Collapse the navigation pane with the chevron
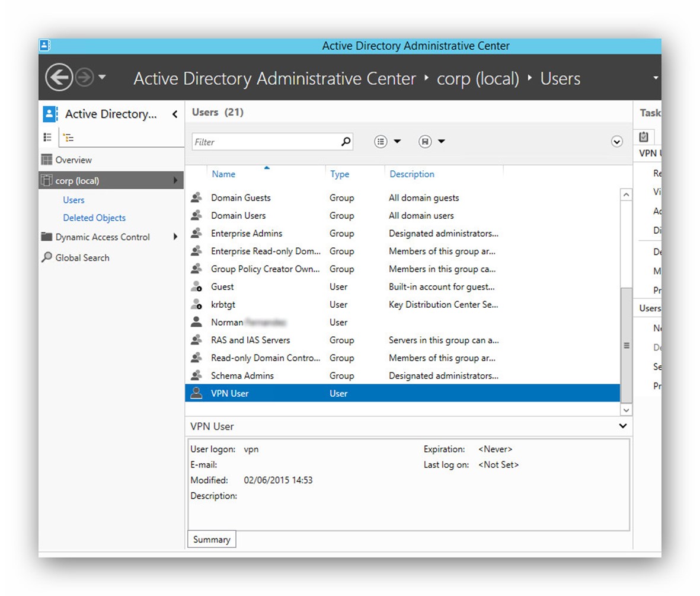The width and height of the screenshot is (700, 596). click(x=175, y=114)
